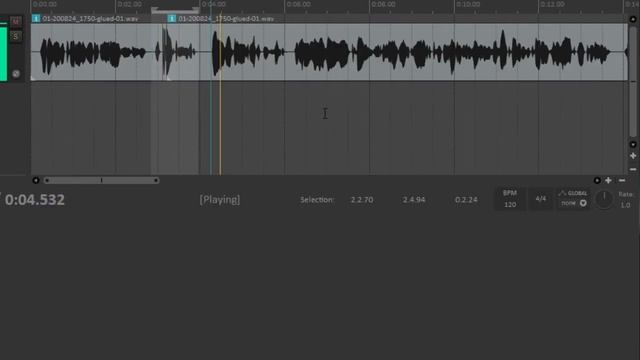Viewport: 640px width, 360px height.
Task: Click the scroll-up button of the vertical scrollbar
Action: [633, 19]
